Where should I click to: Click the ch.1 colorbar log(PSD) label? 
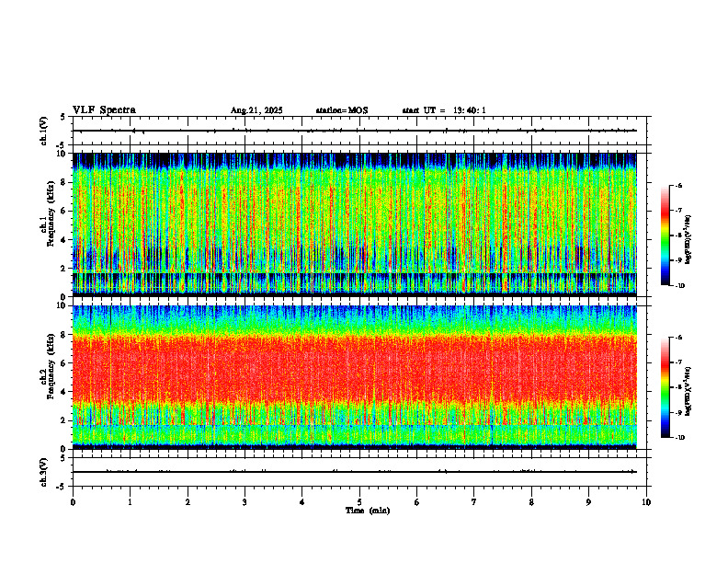[688, 240]
